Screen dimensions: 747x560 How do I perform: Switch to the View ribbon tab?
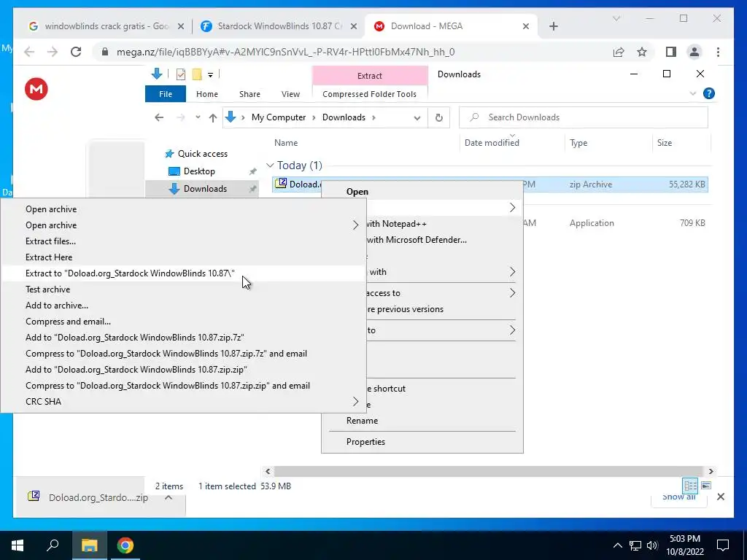coord(290,94)
